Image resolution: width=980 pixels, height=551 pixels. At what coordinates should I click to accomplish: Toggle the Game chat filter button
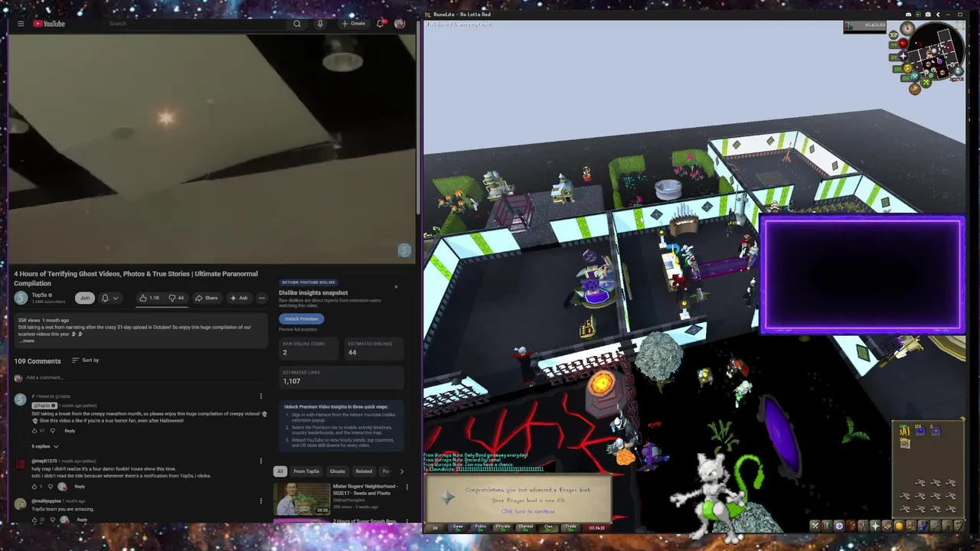458,527
